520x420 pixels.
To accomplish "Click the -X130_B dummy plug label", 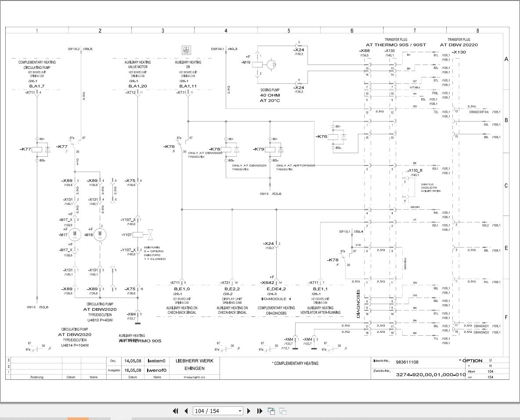I will coord(415,170).
